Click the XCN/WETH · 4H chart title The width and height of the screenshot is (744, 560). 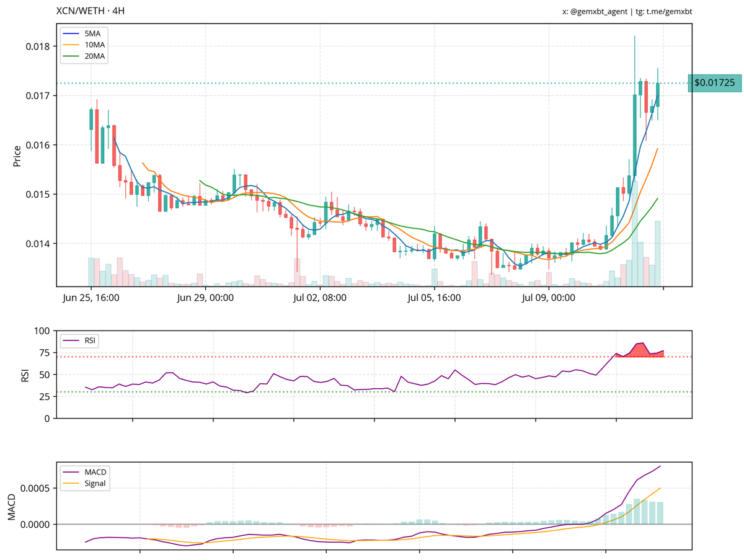pyautogui.click(x=91, y=12)
